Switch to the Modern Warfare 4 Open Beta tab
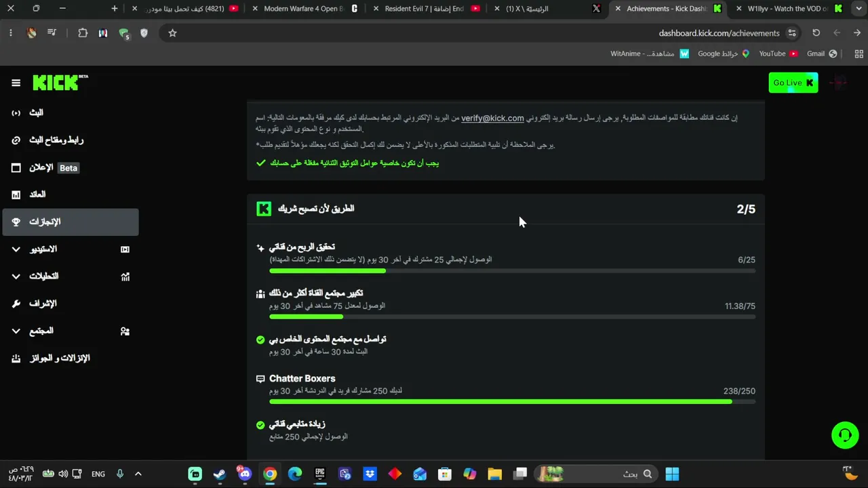Screen dimensions: 868x488 [305, 9]
